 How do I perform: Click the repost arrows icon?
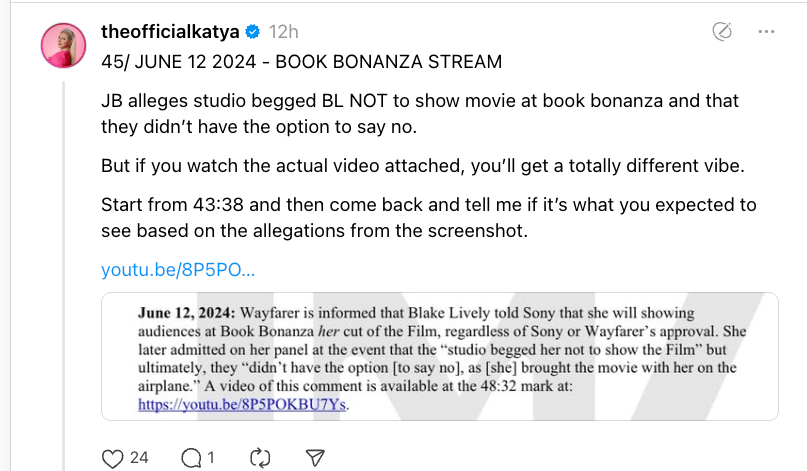(x=260, y=457)
